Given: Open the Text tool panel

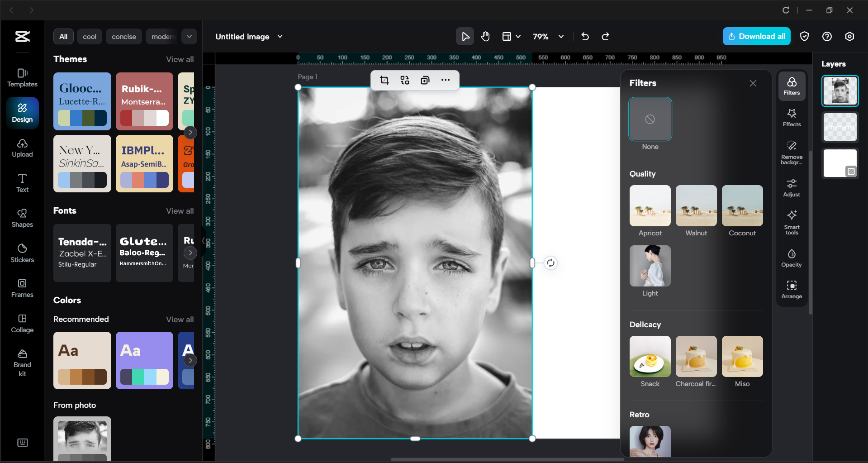Looking at the screenshot, I should tap(22, 182).
